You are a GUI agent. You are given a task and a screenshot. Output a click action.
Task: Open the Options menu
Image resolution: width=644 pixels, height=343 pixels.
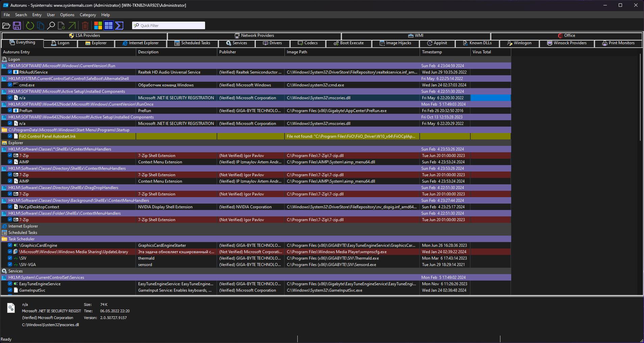[x=67, y=15]
